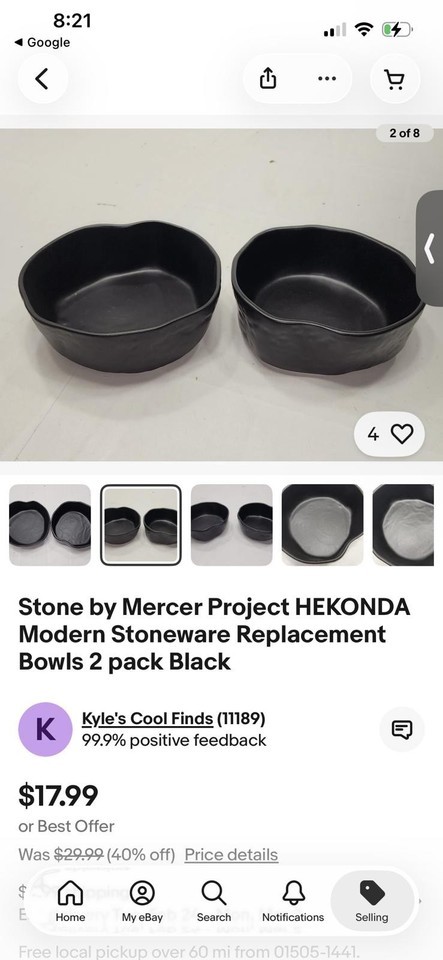Image resolution: width=443 pixels, height=960 pixels.
Task: Open the My eBay tab
Action: click(x=142, y=901)
